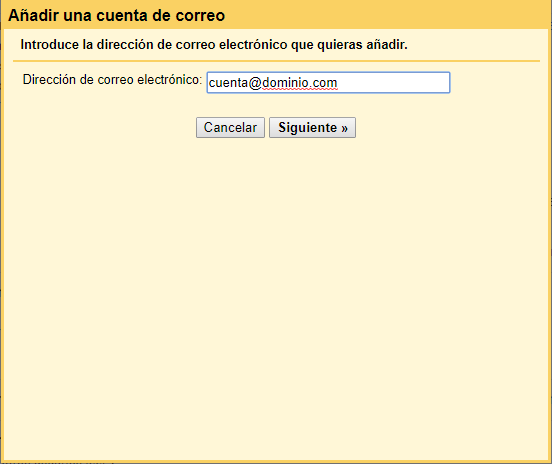552x464 pixels.
Task: Click the word 'electrónico:' in the field label
Action: (x=170, y=80)
